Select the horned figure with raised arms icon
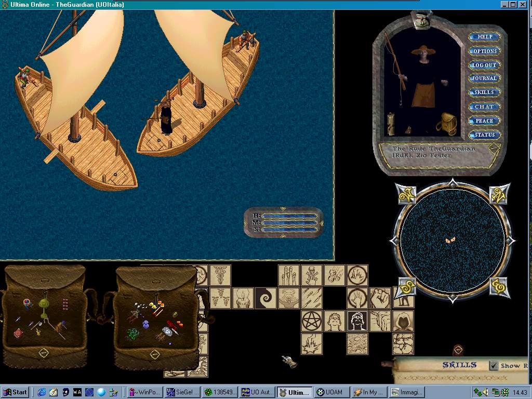Screen dimensions: 532x399 289,298
